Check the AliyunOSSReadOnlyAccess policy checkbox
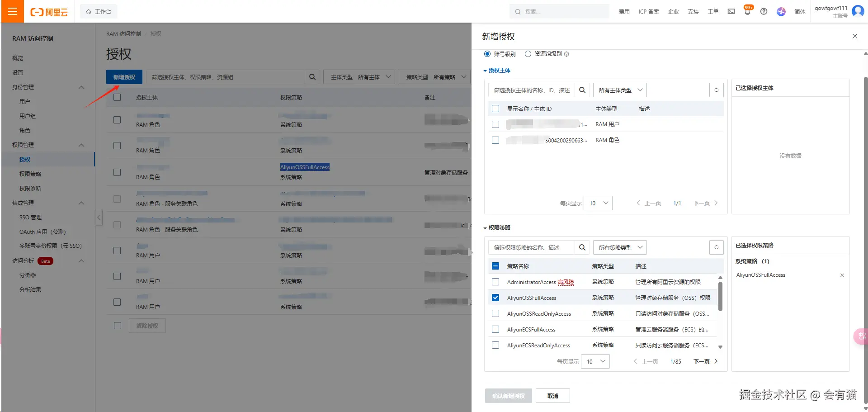 click(x=495, y=313)
